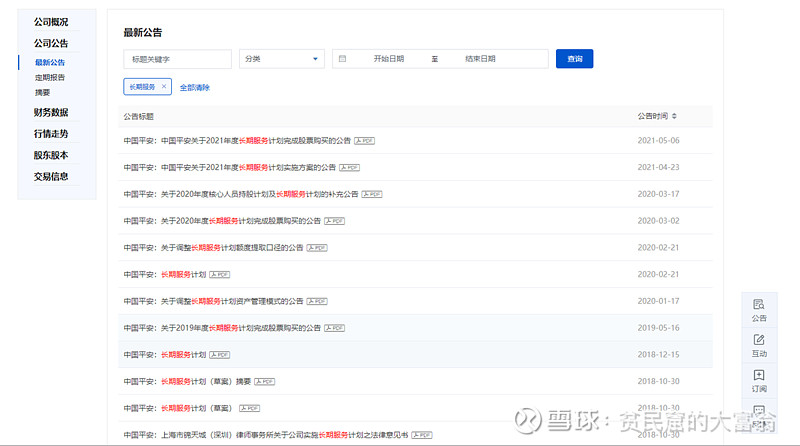Image resolution: width=800 pixels, height=446 pixels.
Task: Open announcement 长期服务计划（草案）摘要
Action: click(187, 382)
